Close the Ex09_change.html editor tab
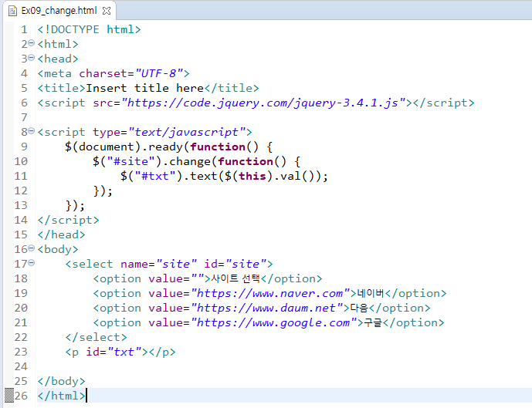The image size is (532, 408). tap(107, 11)
